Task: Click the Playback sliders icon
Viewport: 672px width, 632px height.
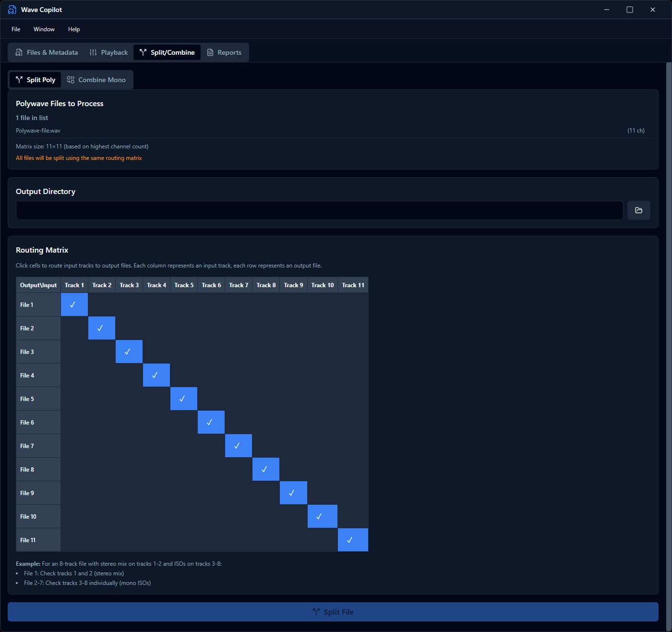Action: 93,52
